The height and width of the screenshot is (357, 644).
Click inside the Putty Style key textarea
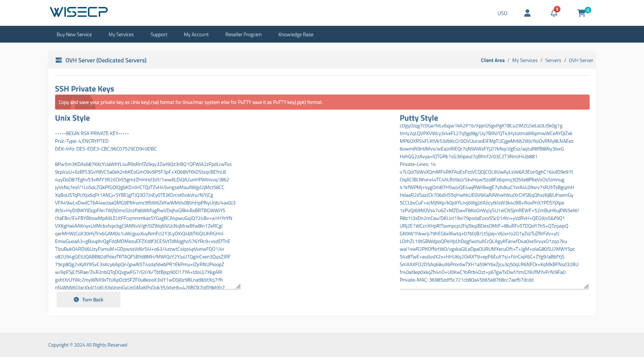pos(494,207)
